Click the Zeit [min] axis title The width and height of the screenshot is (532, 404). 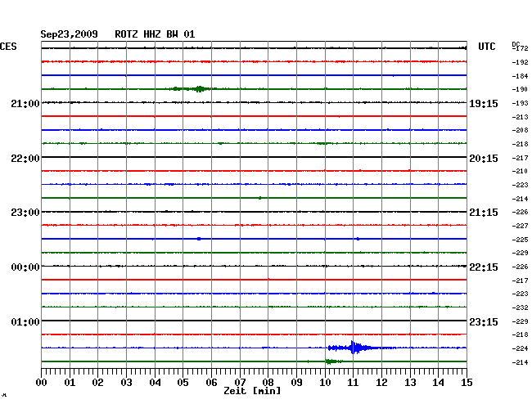coord(252,391)
